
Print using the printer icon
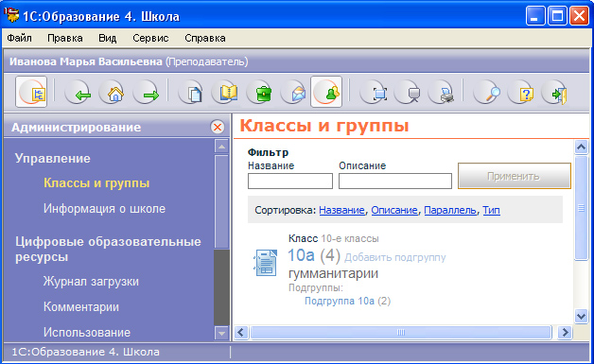point(442,92)
